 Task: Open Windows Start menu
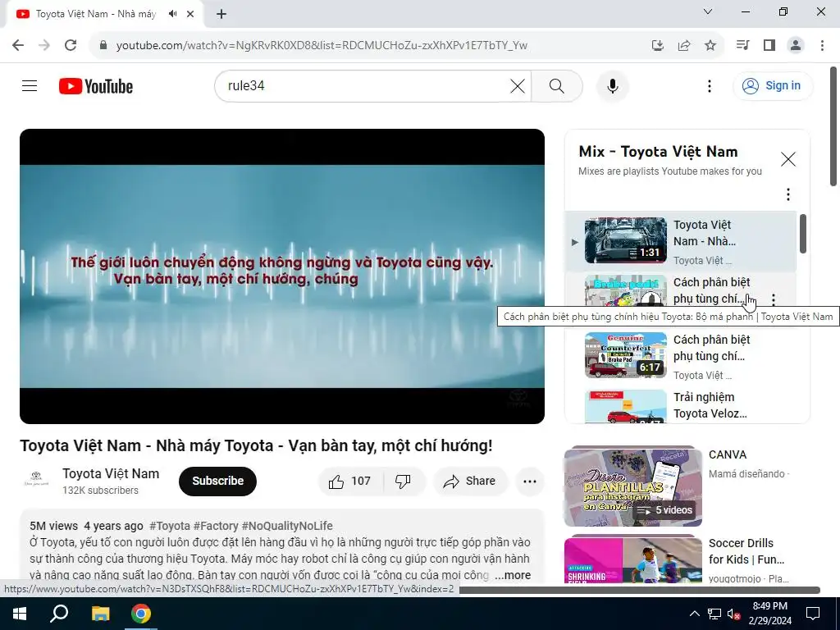[20, 614]
